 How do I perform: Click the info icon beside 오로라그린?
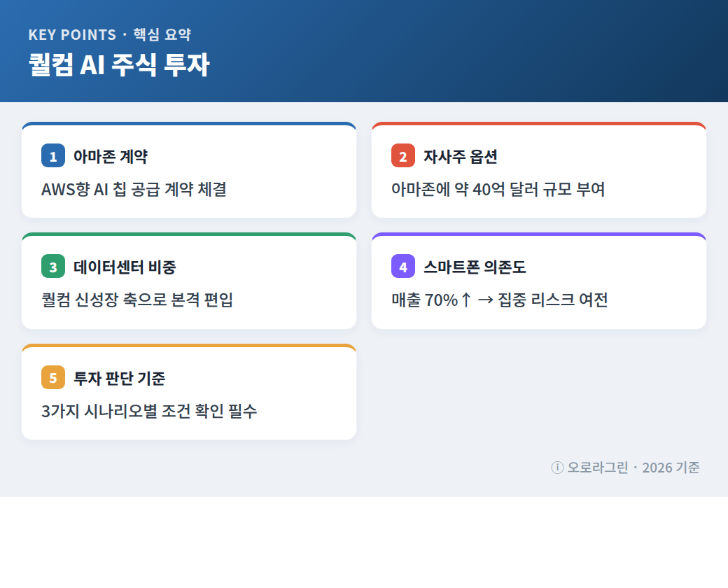point(557,468)
